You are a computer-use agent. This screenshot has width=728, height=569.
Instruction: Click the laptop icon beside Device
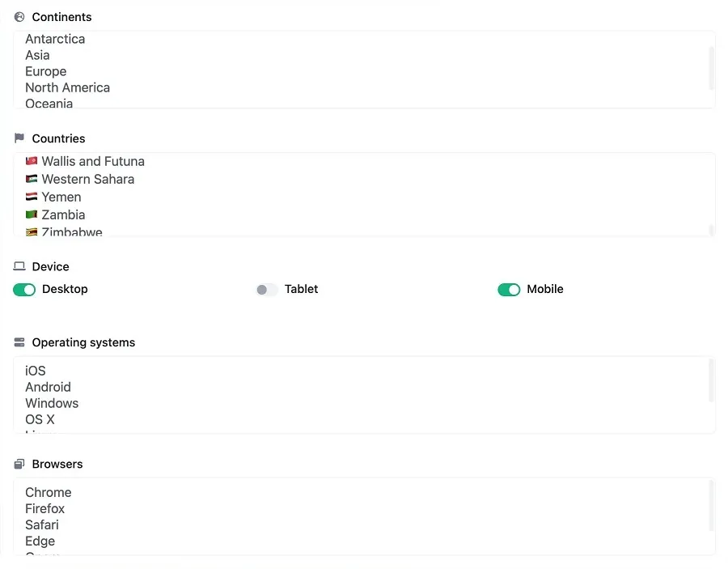point(19,266)
